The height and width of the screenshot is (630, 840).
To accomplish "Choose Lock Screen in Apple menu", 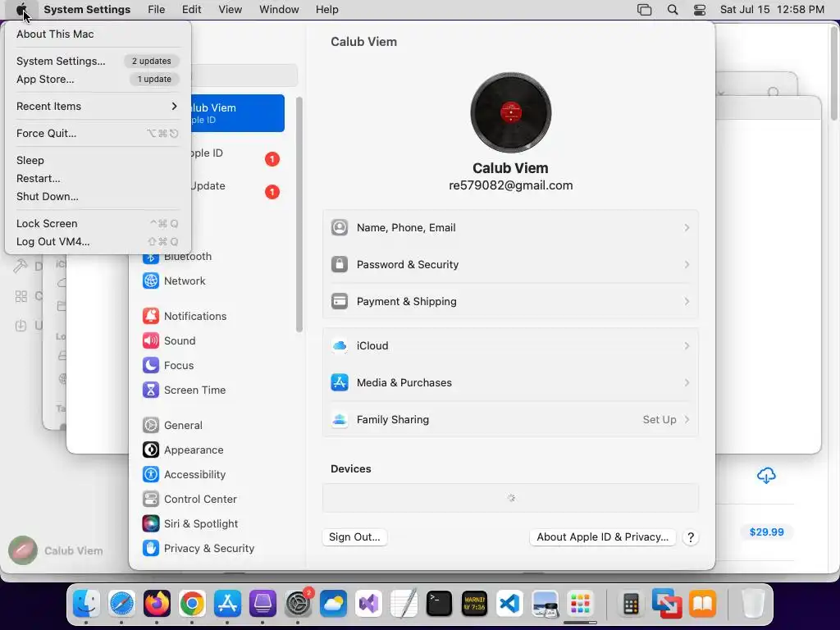I will [x=98, y=223].
